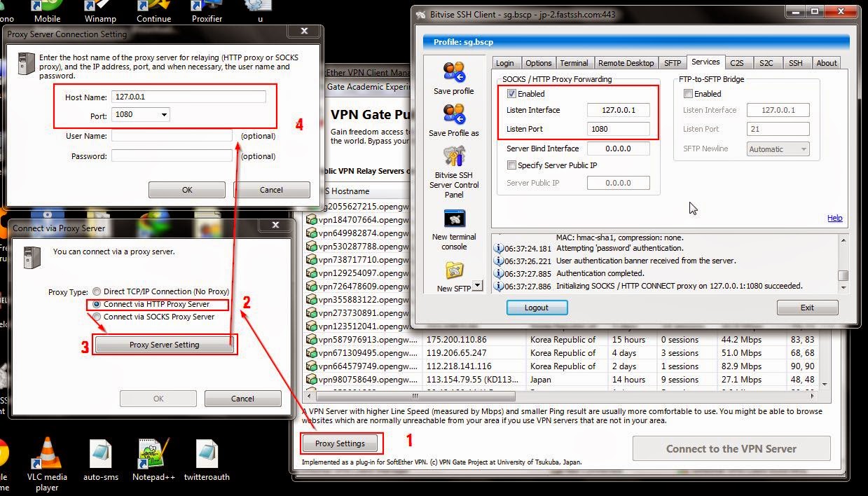868x496 pixels.
Task: Open the SFTP Newline Automatic dropdown
Action: click(x=804, y=149)
